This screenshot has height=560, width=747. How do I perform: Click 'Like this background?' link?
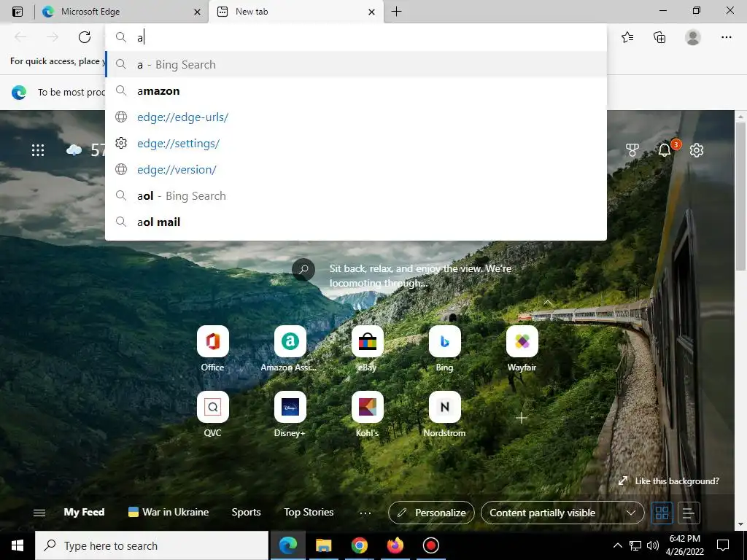click(x=668, y=481)
